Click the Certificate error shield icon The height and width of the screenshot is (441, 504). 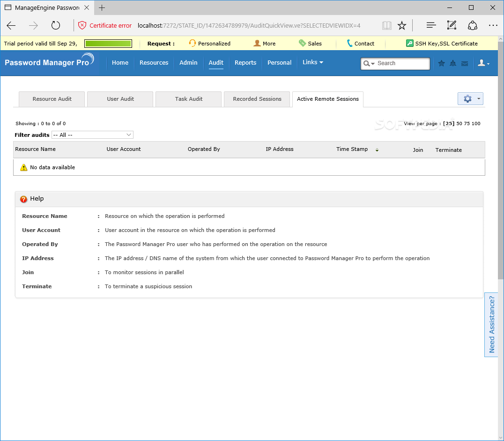pos(82,25)
